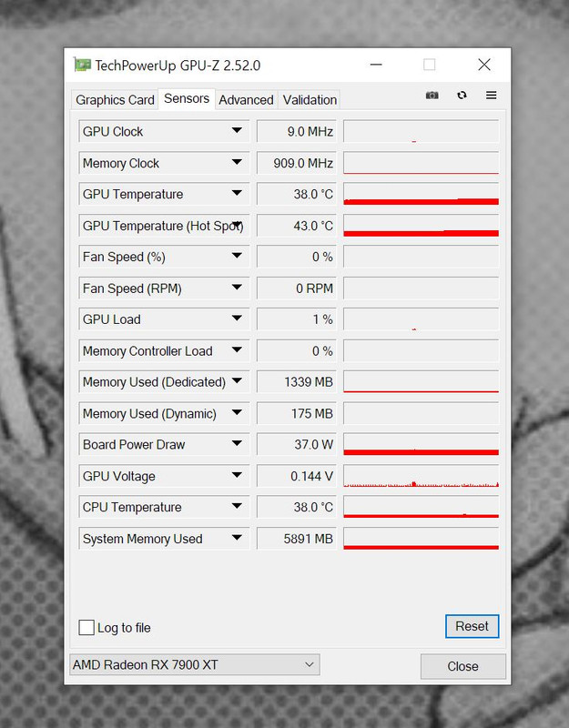
Task: Click the 9.0 MHz GPU clock value
Action: point(297,131)
